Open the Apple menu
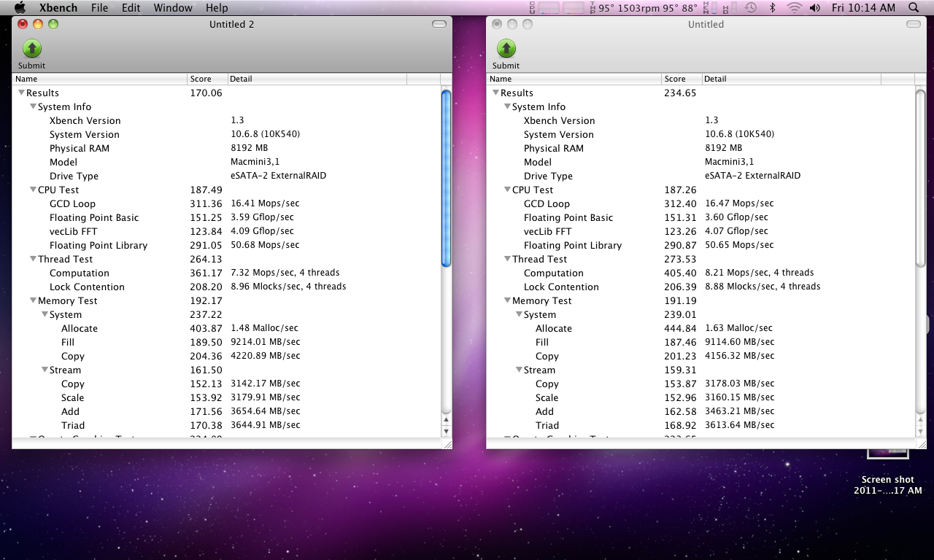934x560 pixels. click(x=20, y=7)
